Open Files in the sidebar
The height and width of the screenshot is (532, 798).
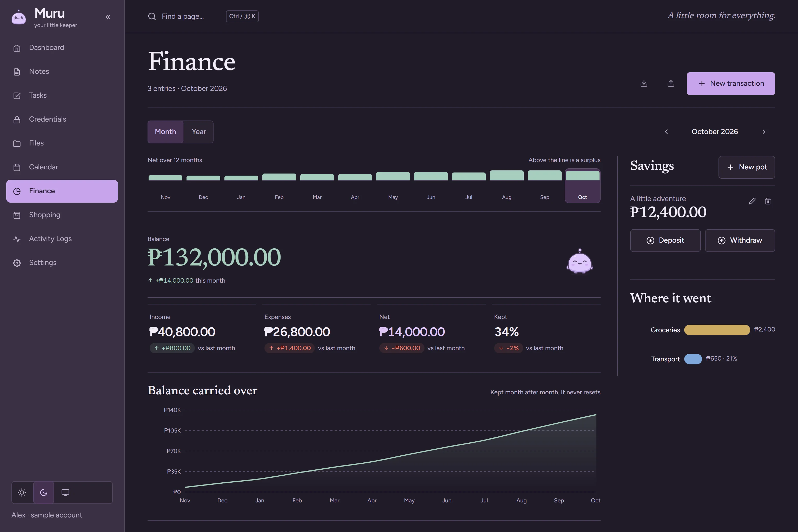click(62, 143)
